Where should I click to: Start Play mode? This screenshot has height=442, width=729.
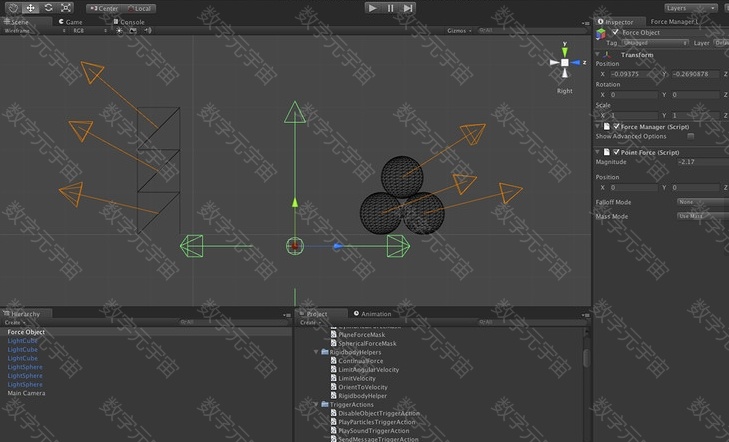(372, 8)
